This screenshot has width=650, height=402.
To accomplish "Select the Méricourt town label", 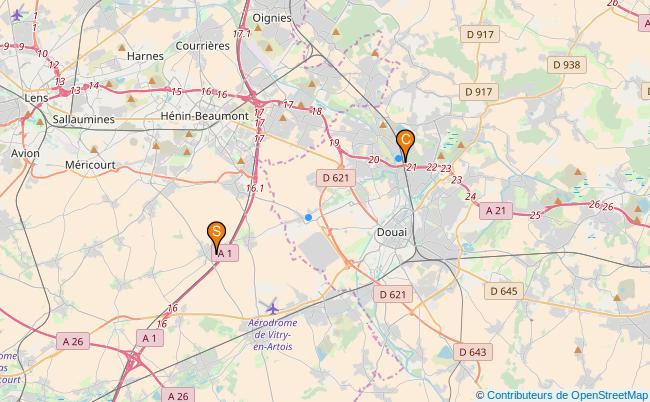I will coord(90,165).
